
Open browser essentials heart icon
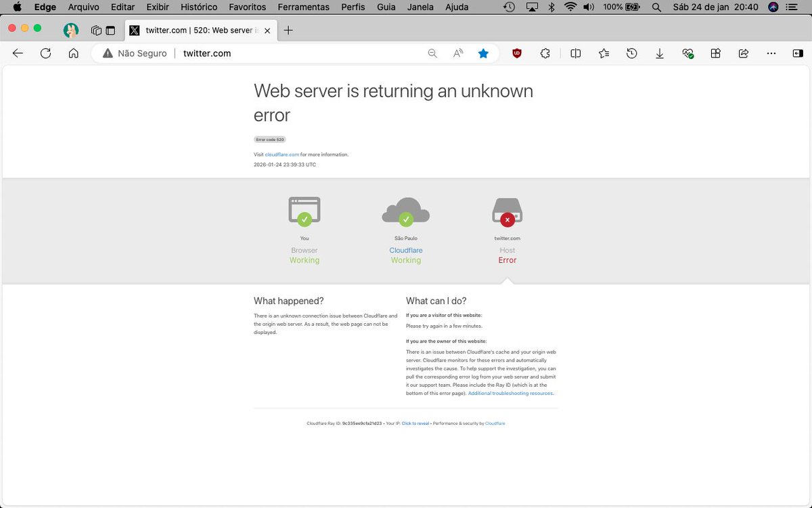pyautogui.click(x=687, y=54)
